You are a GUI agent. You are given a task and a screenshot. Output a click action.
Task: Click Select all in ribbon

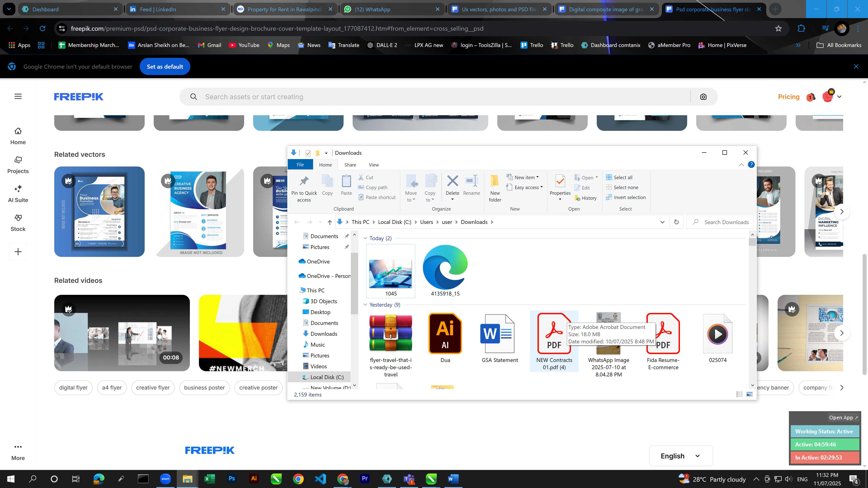click(x=619, y=178)
